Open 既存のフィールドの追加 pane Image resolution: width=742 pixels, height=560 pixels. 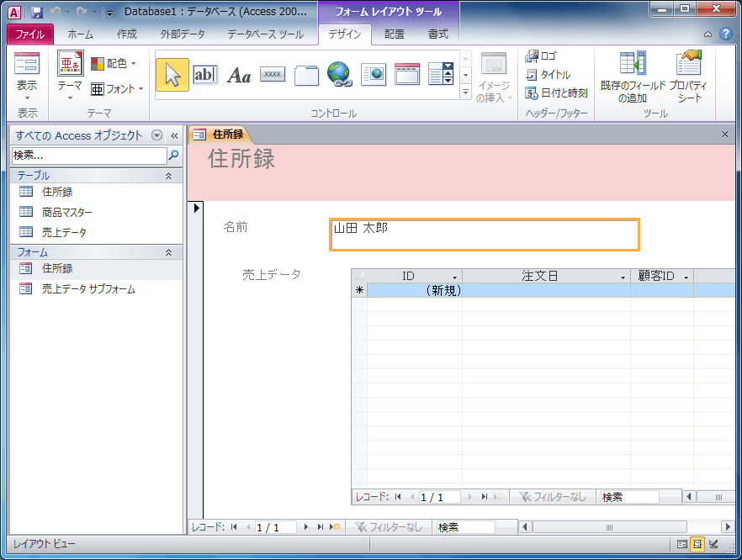tap(633, 77)
